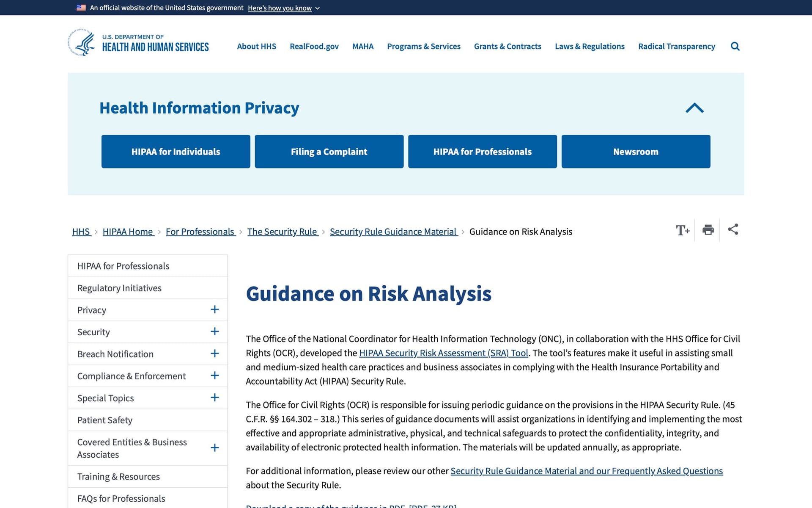Expand the Here's how you know banner
This screenshot has width=812, height=508.
pos(283,8)
